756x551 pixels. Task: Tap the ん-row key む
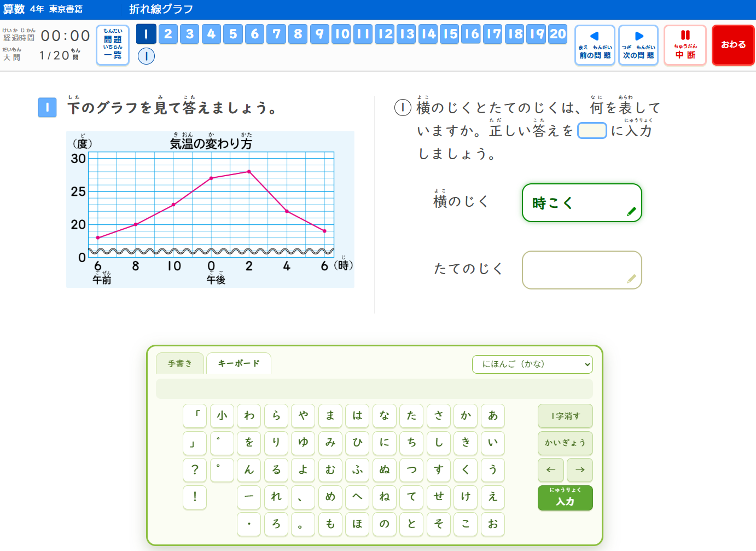[x=330, y=470]
